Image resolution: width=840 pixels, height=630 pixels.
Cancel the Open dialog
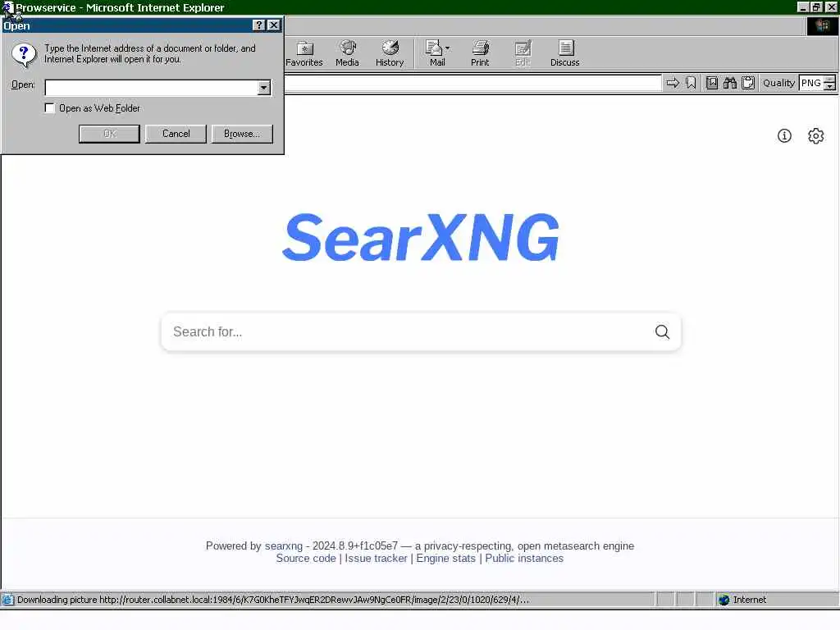click(x=176, y=134)
